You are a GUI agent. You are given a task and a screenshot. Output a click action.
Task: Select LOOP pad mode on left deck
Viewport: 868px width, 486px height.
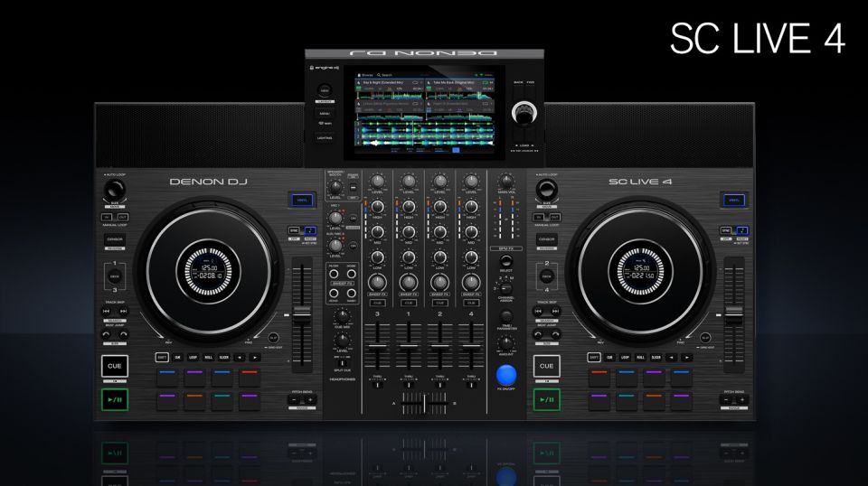pyautogui.click(x=193, y=357)
